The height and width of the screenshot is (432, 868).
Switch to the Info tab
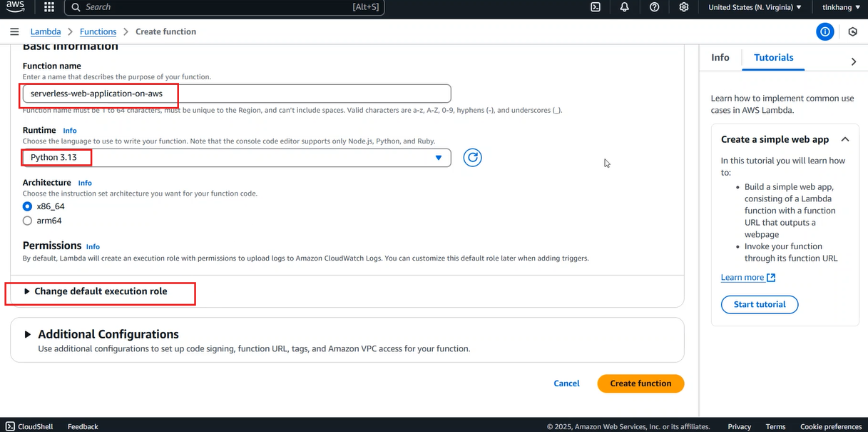(720, 57)
